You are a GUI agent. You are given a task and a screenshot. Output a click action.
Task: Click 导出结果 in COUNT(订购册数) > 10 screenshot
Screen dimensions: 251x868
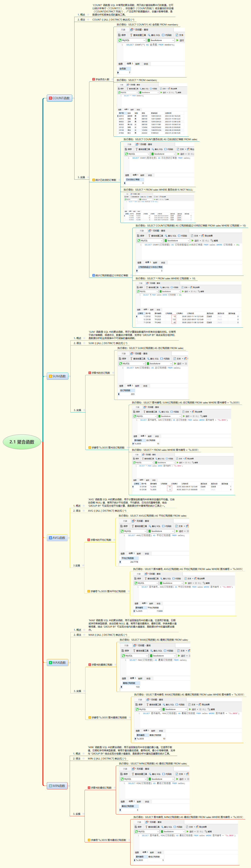coord(207,235)
